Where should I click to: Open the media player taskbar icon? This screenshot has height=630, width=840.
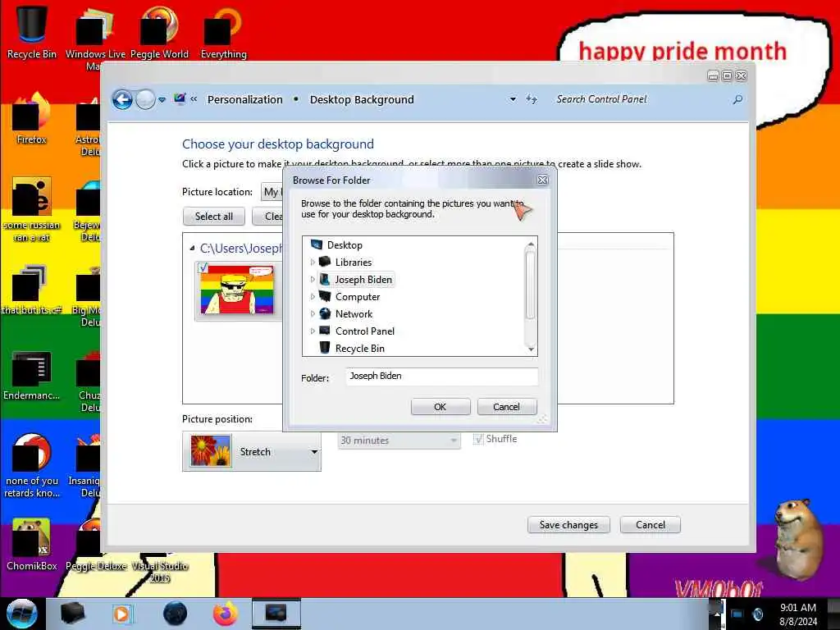pos(121,614)
